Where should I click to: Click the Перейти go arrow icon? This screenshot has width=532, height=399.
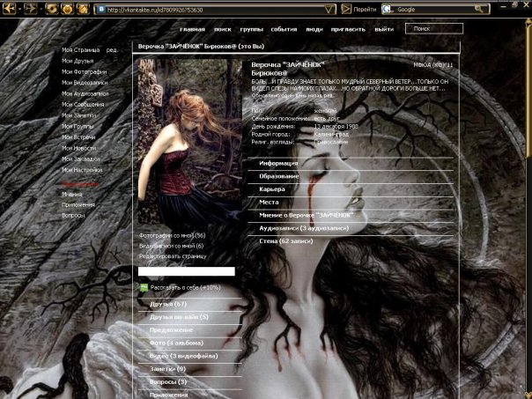click(346, 9)
